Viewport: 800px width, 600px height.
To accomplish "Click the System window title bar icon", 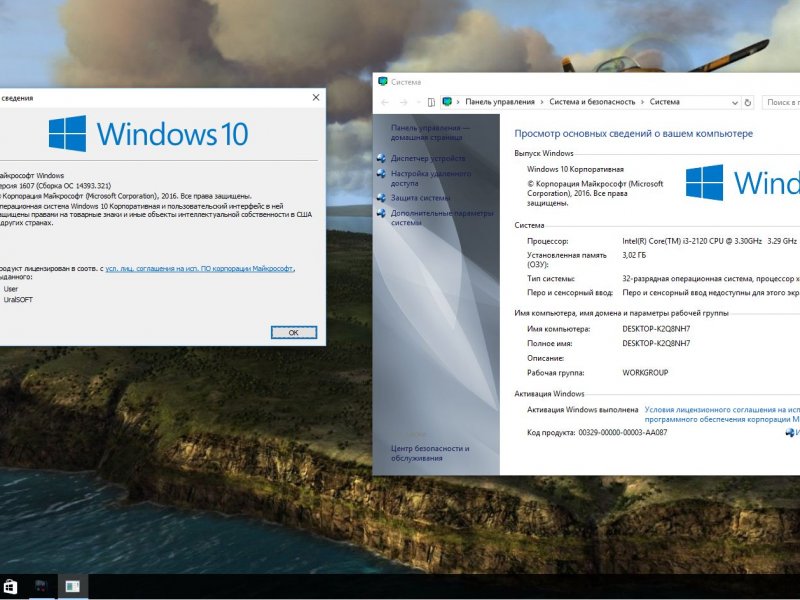I will tap(383, 82).
